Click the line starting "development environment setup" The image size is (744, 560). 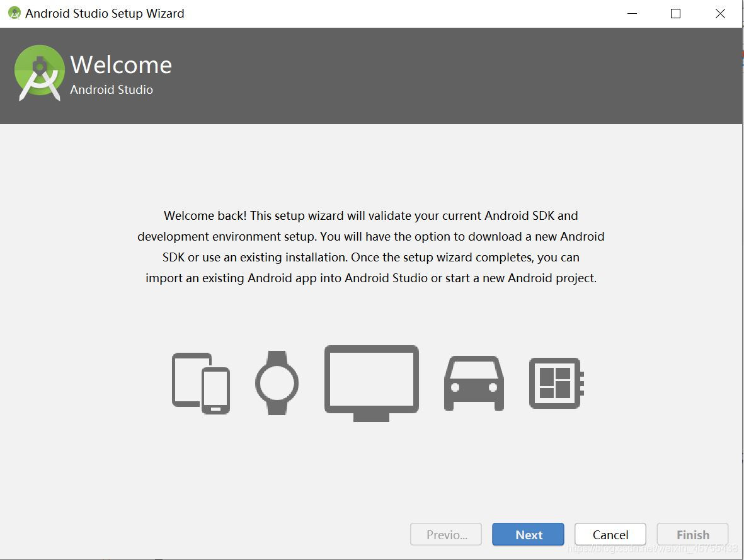point(371,237)
